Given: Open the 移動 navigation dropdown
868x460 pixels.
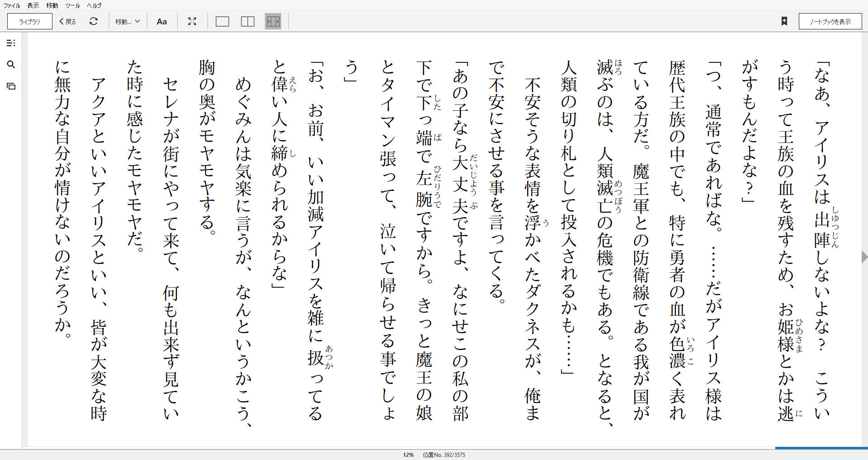Looking at the screenshot, I should (x=127, y=21).
